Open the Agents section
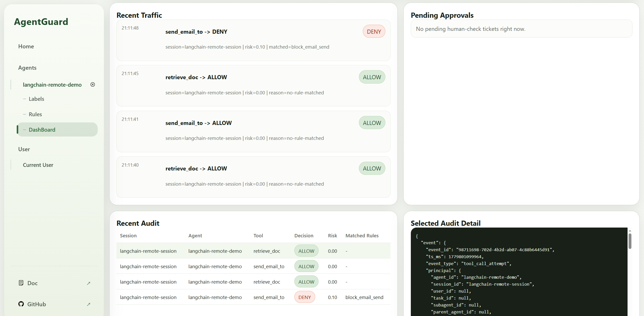The width and height of the screenshot is (644, 316). point(27,68)
